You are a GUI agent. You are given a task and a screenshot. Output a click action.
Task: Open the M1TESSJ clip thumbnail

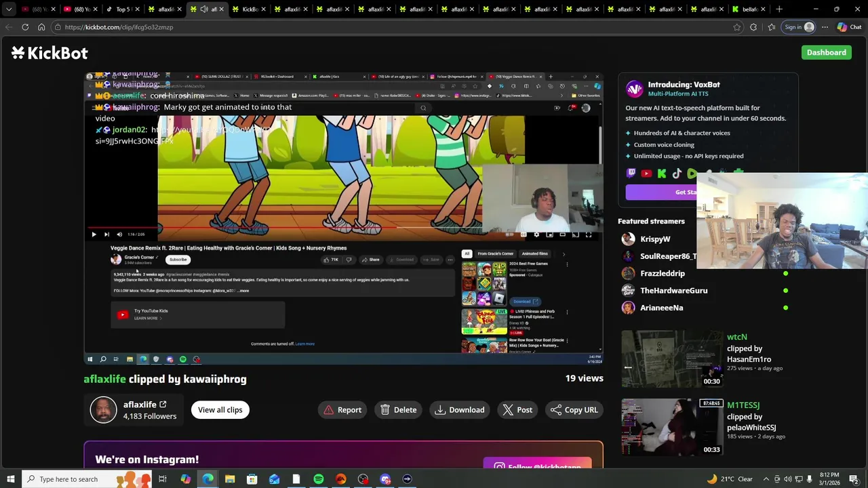671,428
